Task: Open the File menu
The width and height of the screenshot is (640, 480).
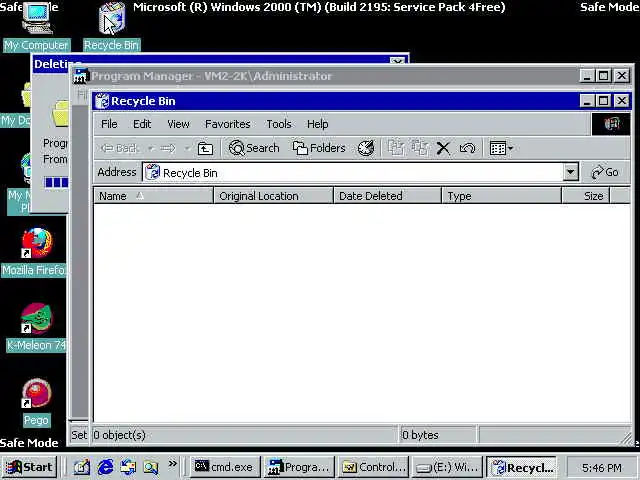Action: click(x=109, y=124)
